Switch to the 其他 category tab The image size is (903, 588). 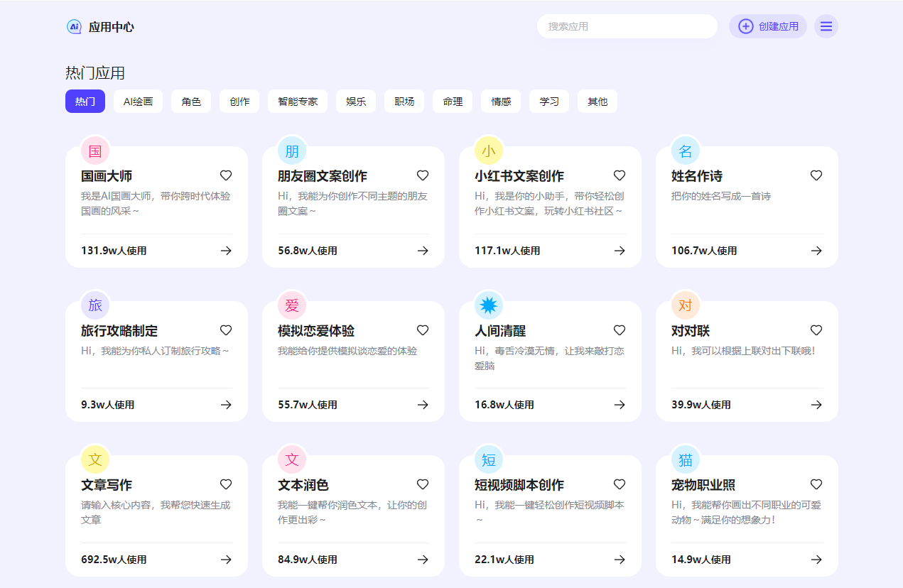tap(597, 101)
